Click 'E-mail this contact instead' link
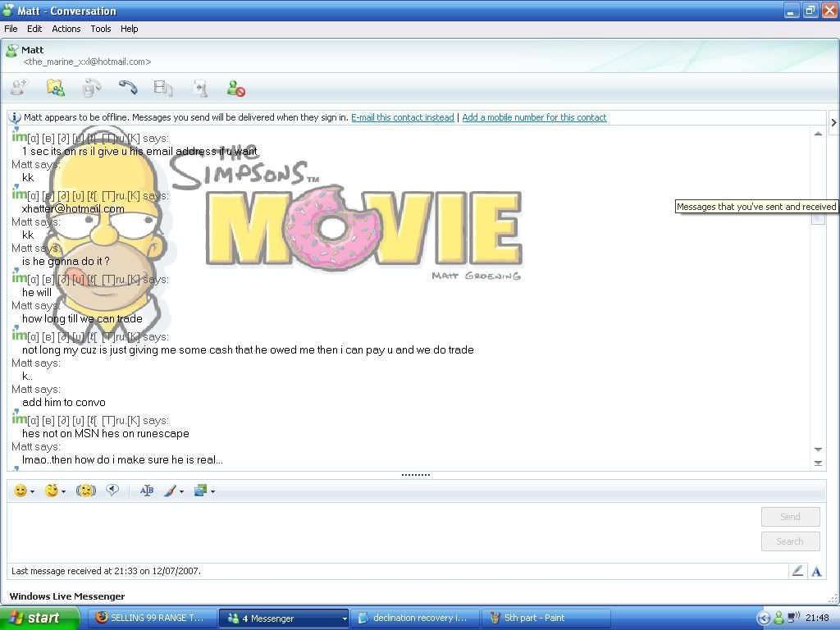840x630 pixels. [x=402, y=118]
